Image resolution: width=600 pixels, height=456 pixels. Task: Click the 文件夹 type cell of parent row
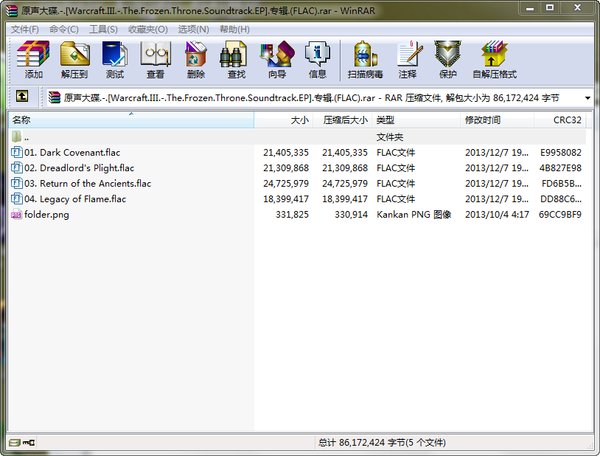click(x=390, y=137)
